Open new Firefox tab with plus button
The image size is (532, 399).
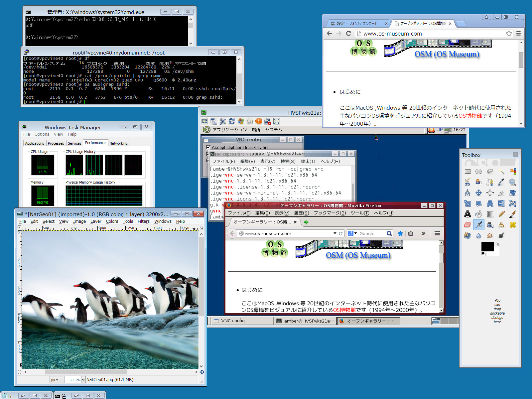click(306, 222)
